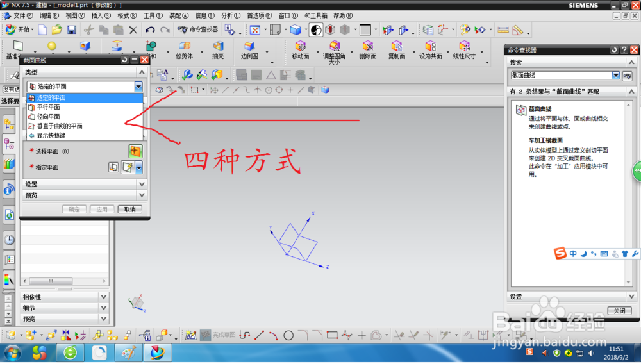Open the 类型 type dropdown arrow
The height and width of the screenshot is (364, 641).
tap(138, 87)
